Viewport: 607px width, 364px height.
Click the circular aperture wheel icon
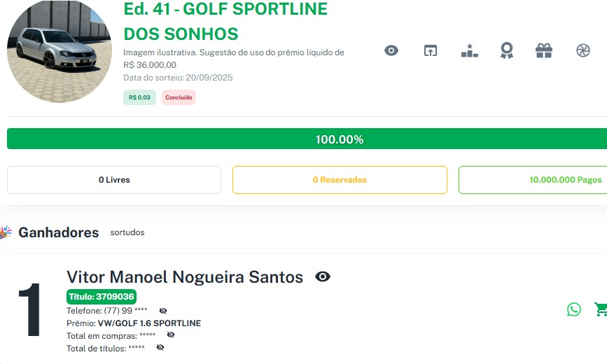[583, 50]
